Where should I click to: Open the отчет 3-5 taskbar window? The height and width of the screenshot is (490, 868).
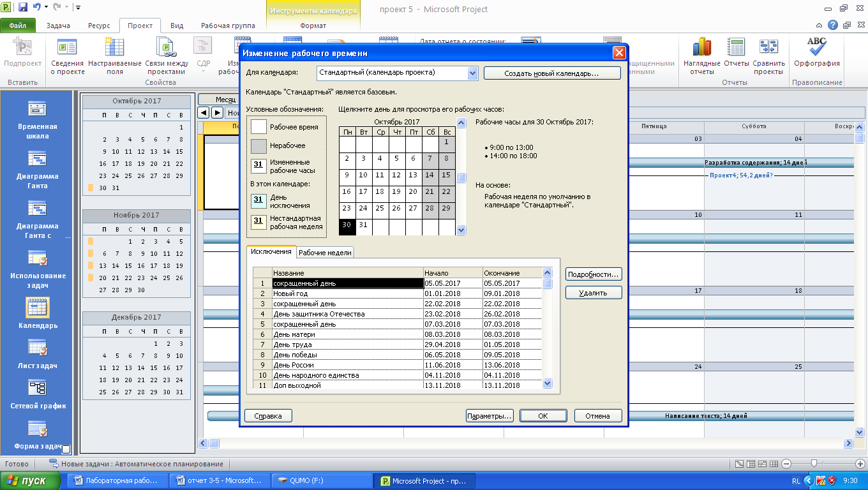pos(220,481)
